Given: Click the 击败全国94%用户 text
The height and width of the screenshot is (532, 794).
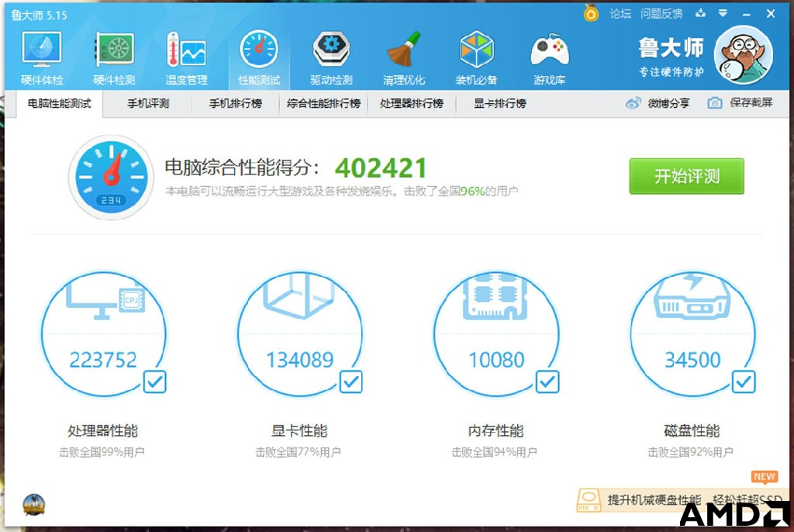Looking at the screenshot, I should coord(494,452).
